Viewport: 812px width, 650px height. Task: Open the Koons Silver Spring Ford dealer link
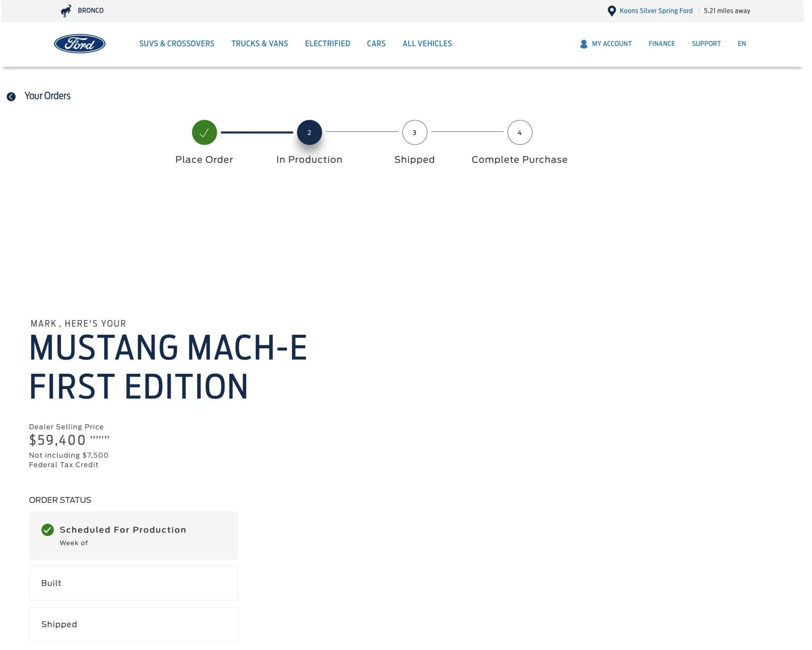pos(656,11)
